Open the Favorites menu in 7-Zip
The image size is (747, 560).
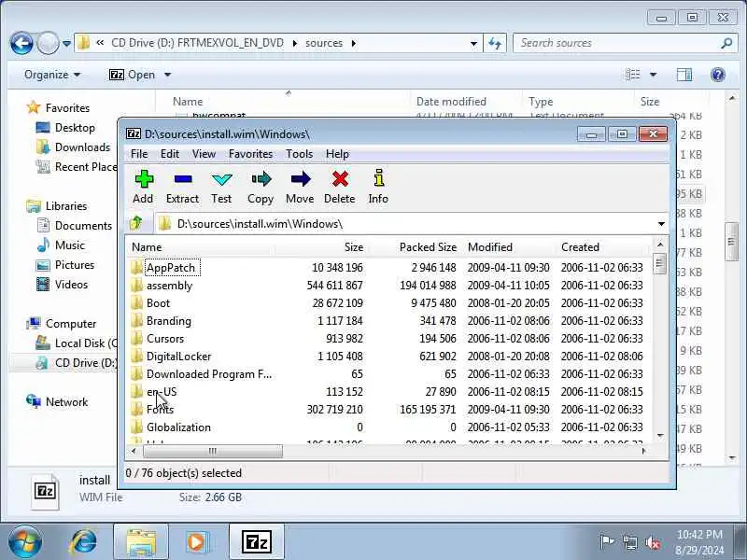pos(250,154)
